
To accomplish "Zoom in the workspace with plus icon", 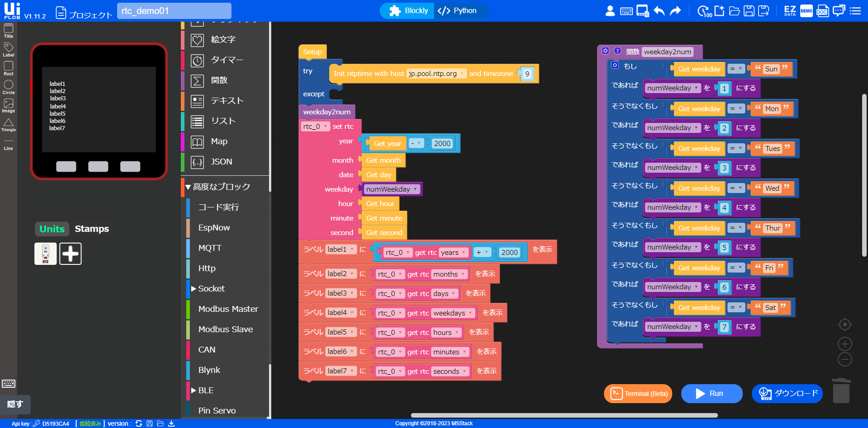I will (844, 344).
